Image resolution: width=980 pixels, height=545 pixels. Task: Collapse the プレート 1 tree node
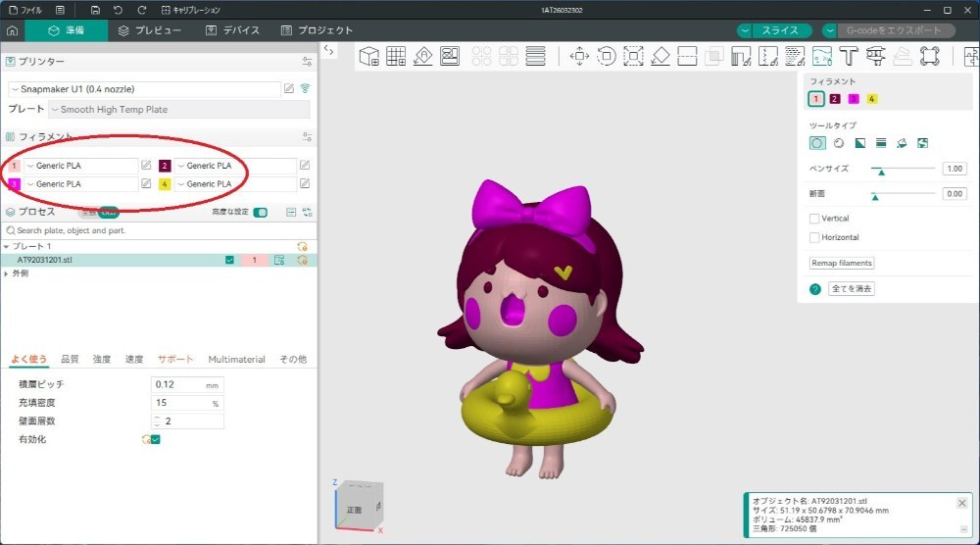click(6, 247)
